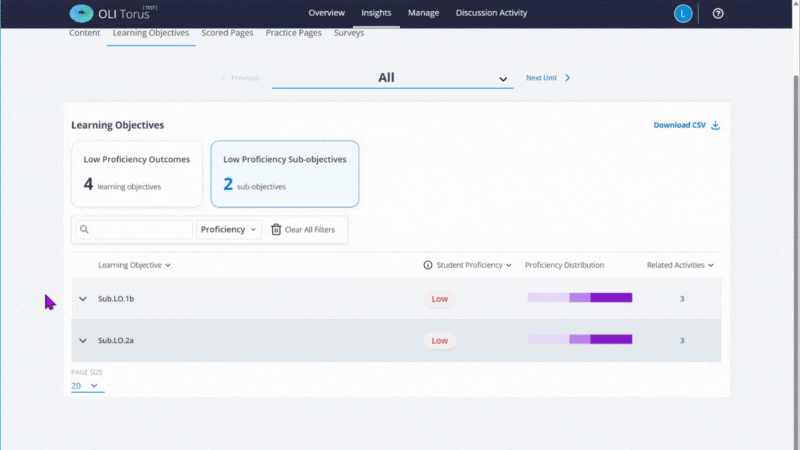Expand the Sub.LO.1b row

point(83,299)
